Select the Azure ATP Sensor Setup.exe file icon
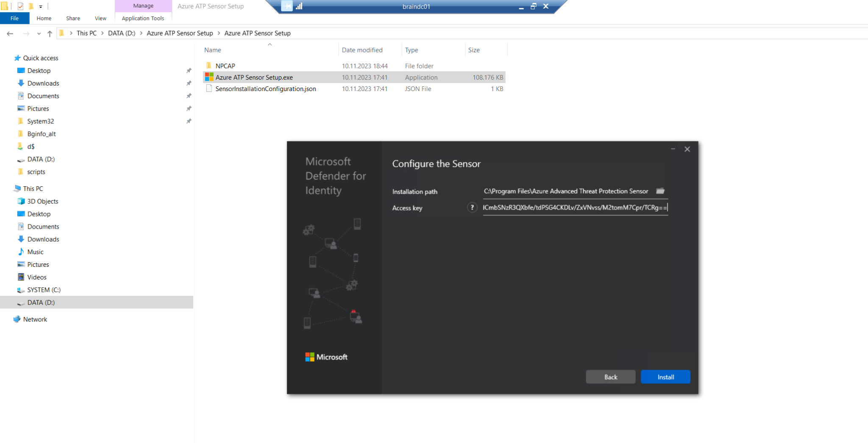 (209, 77)
